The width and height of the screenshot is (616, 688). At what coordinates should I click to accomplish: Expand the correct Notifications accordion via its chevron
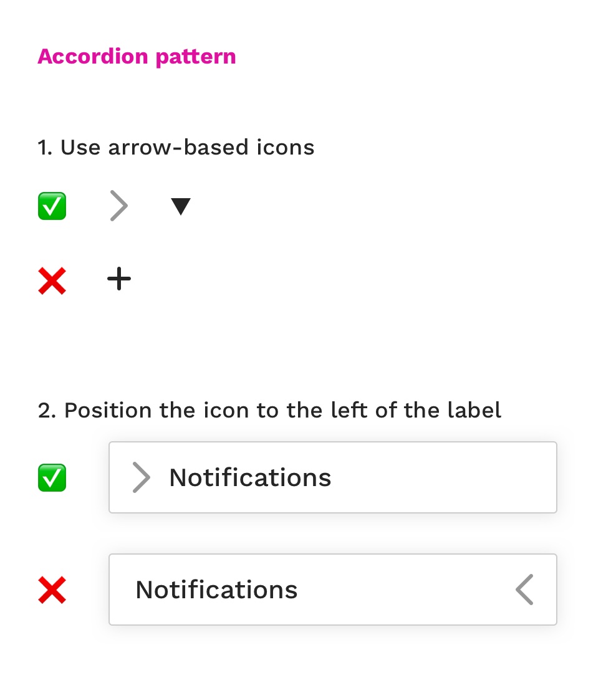(x=141, y=477)
